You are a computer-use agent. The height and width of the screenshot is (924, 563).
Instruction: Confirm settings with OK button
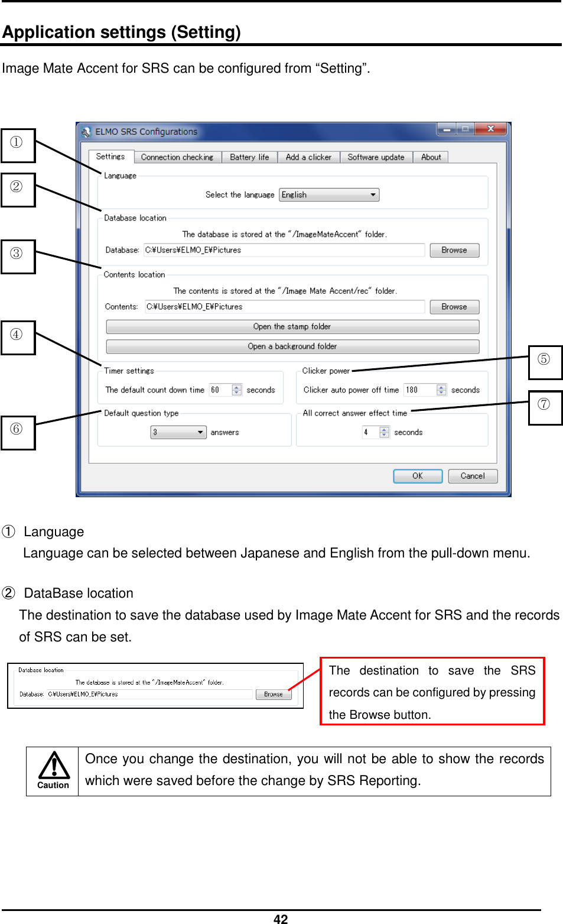coord(418,476)
